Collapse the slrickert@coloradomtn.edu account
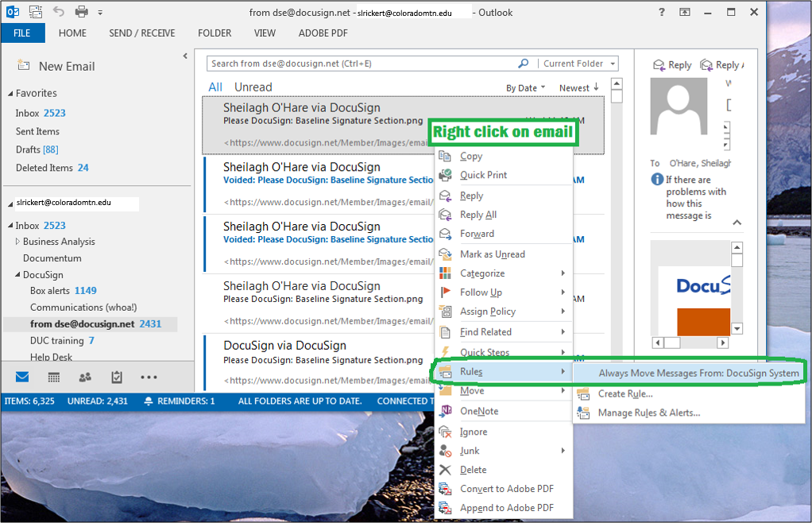Screen dimensions: 812x523 coord(10,204)
